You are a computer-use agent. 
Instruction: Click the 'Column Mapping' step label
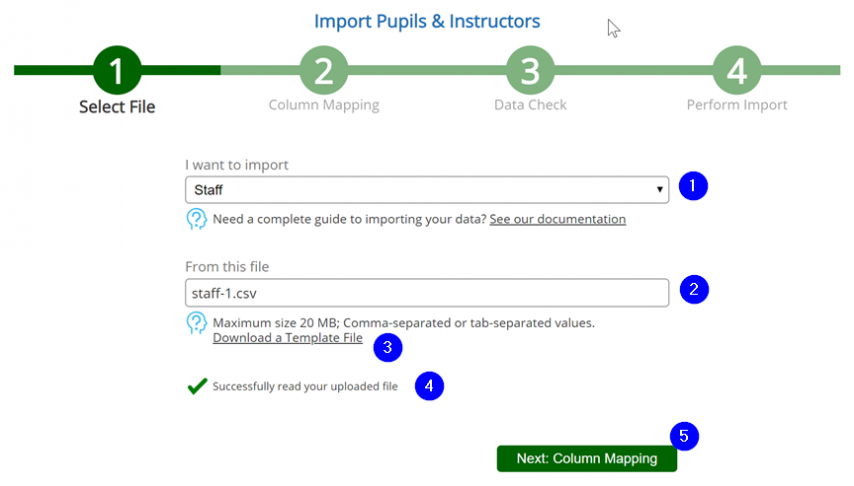point(324,105)
